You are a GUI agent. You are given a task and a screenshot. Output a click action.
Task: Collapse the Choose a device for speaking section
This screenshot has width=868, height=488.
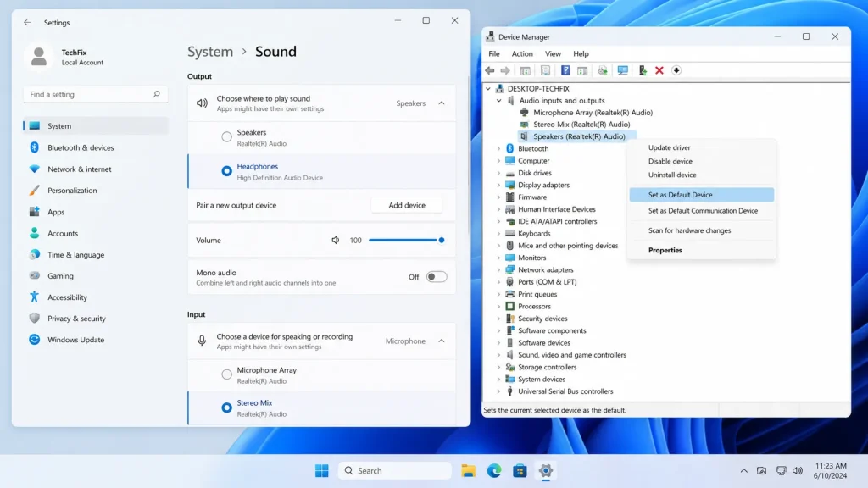[x=441, y=341]
